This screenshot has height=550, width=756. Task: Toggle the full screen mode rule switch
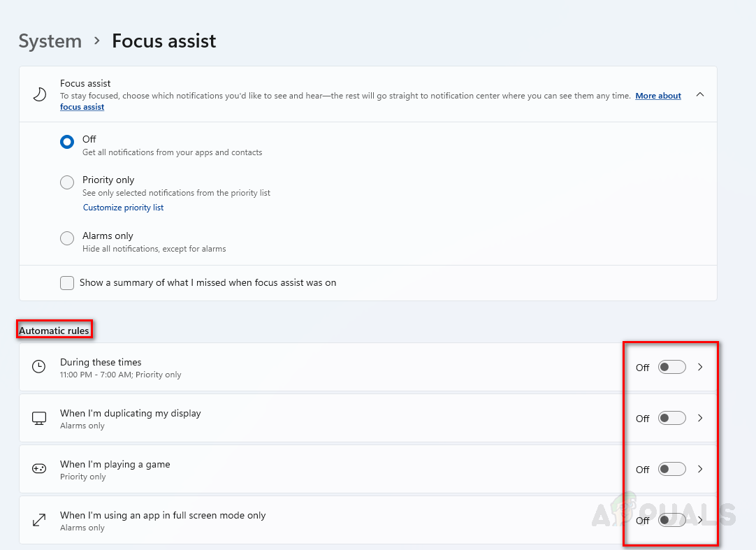(671, 520)
